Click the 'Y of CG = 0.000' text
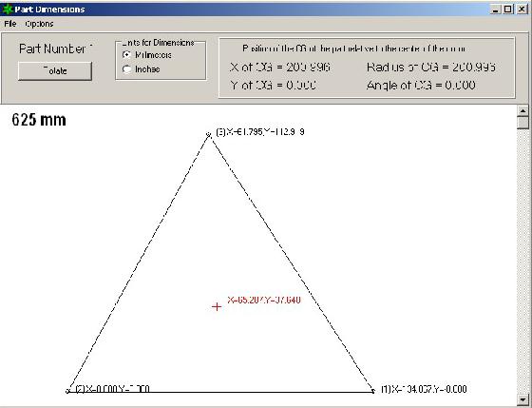The height and width of the screenshot is (408, 532). [x=274, y=85]
